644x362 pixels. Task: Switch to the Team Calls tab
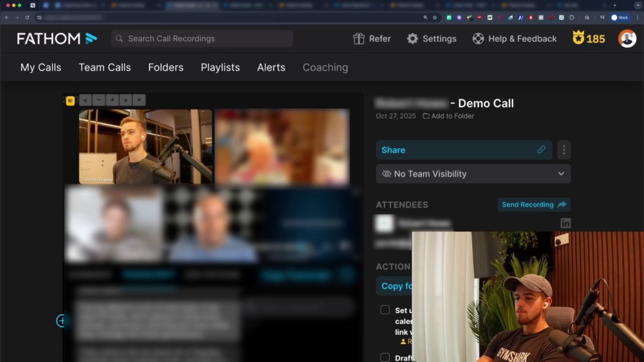(105, 68)
